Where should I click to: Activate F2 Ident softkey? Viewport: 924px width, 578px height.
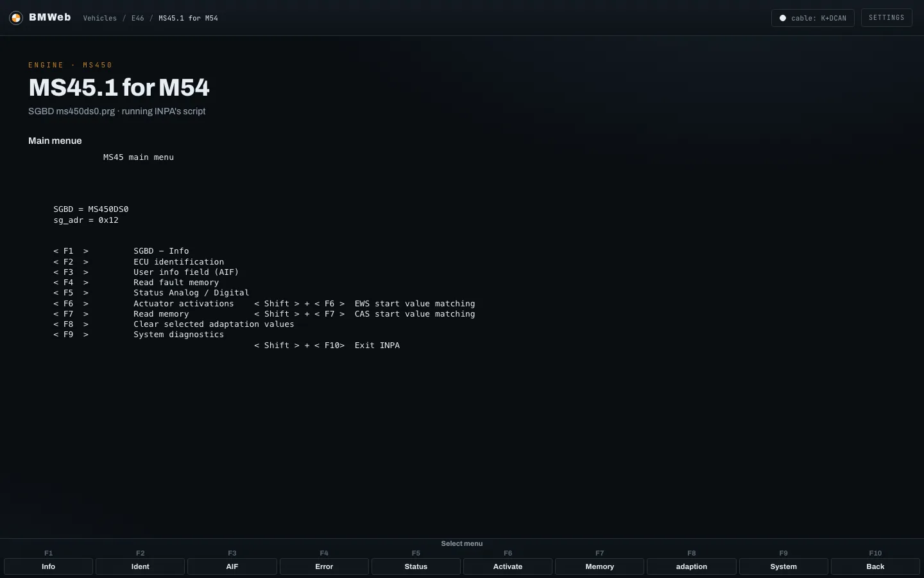pyautogui.click(x=140, y=566)
